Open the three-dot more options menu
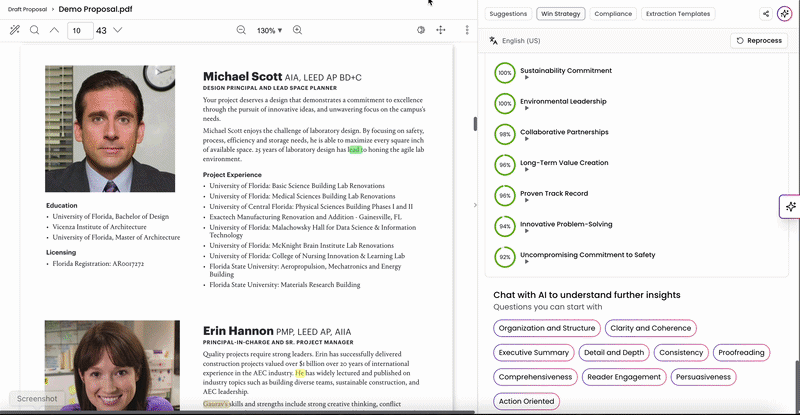The width and height of the screenshot is (800, 415). pyautogui.click(x=467, y=30)
